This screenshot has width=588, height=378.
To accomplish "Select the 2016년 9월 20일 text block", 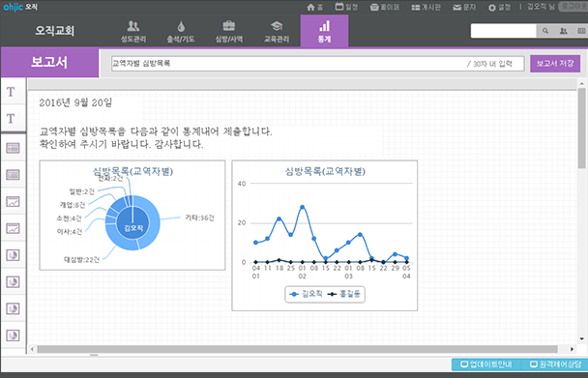I will [x=75, y=102].
